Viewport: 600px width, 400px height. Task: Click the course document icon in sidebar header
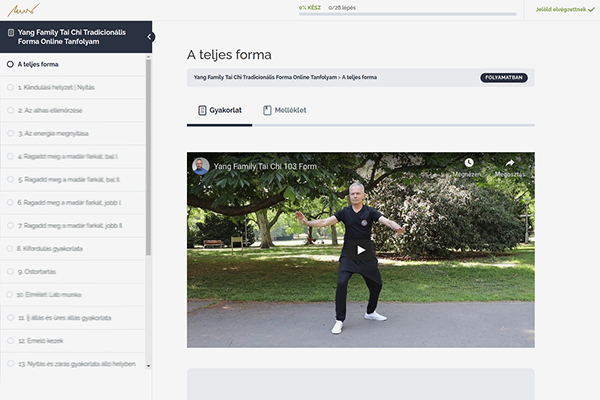click(x=10, y=33)
